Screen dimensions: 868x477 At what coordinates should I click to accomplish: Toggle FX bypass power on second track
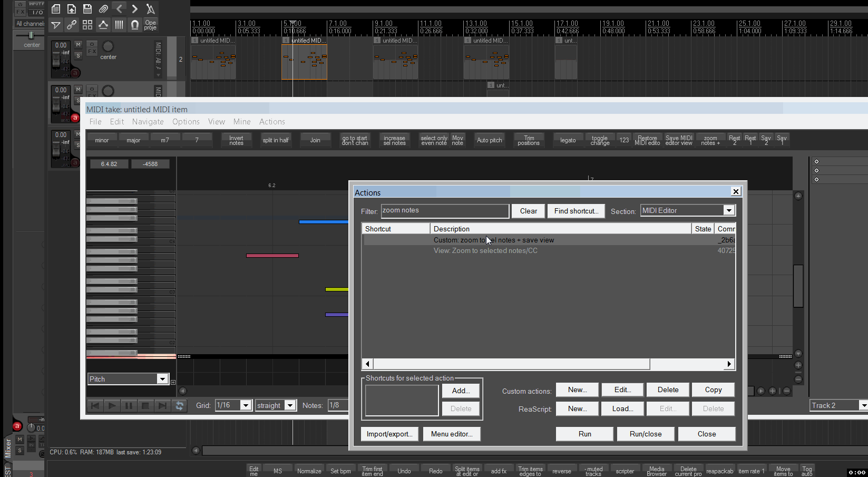click(x=92, y=89)
